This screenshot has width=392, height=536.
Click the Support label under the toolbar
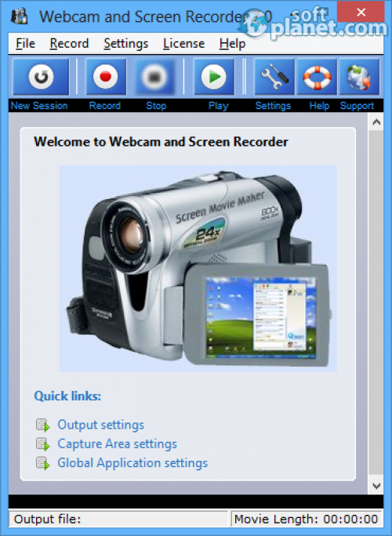[357, 106]
